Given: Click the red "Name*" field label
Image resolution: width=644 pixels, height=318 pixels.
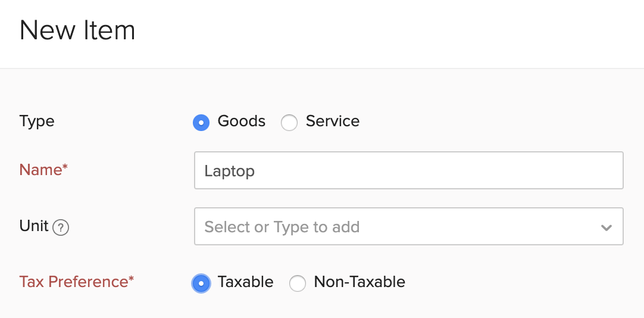Looking at the screenshot, I should tap(43, 170).
